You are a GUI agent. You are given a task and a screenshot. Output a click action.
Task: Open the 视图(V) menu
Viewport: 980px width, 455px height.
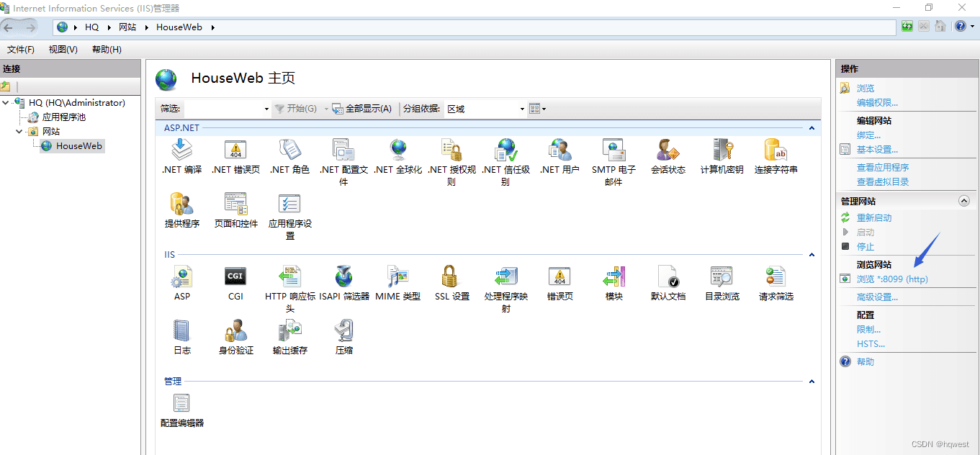point(63,50)
